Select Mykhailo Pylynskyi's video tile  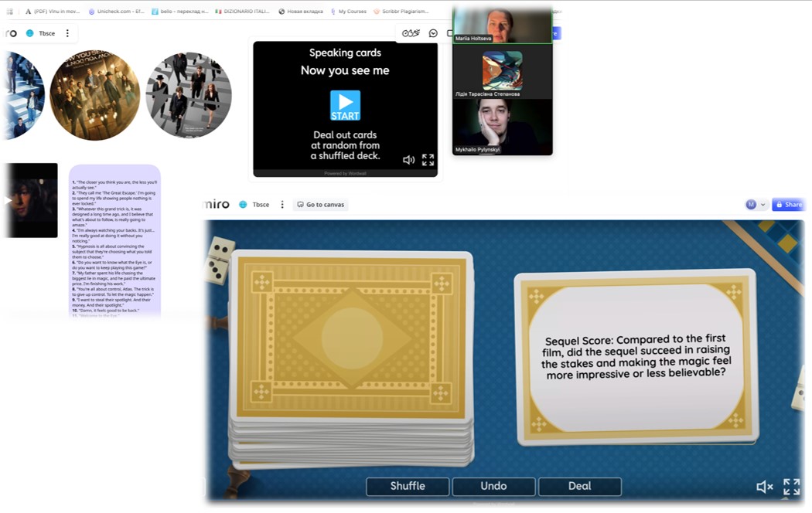tap(502, 127)
